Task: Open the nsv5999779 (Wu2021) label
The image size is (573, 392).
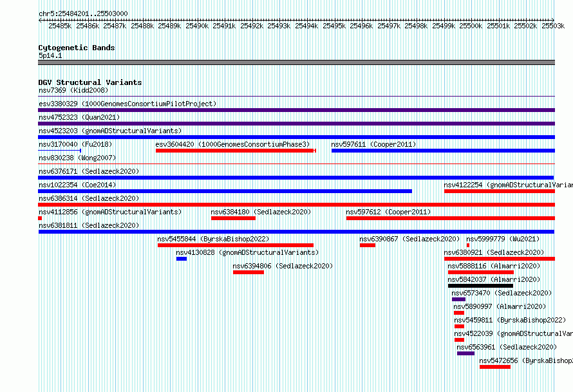Action: 503,239
